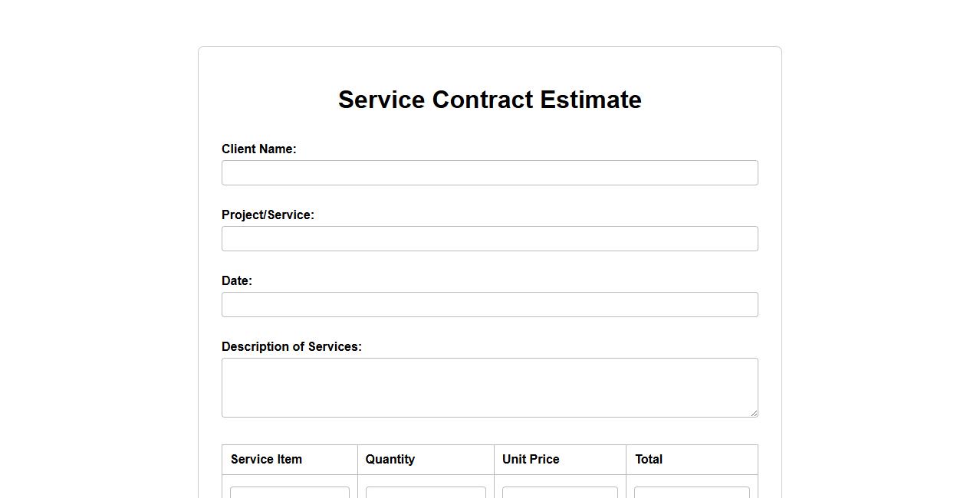Click the Service Item column header
Image resolution: width=980 pixels, height=498 pixels.
[x=266, y=460]
